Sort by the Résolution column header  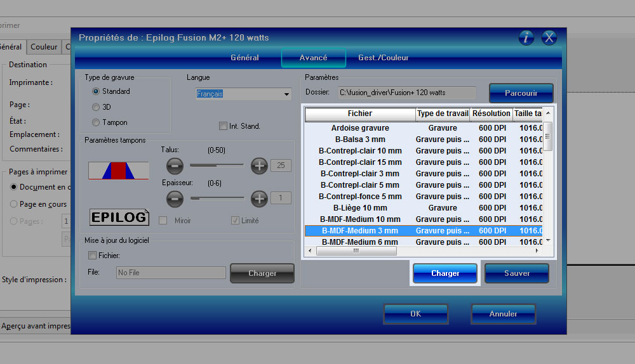point(491,114)
